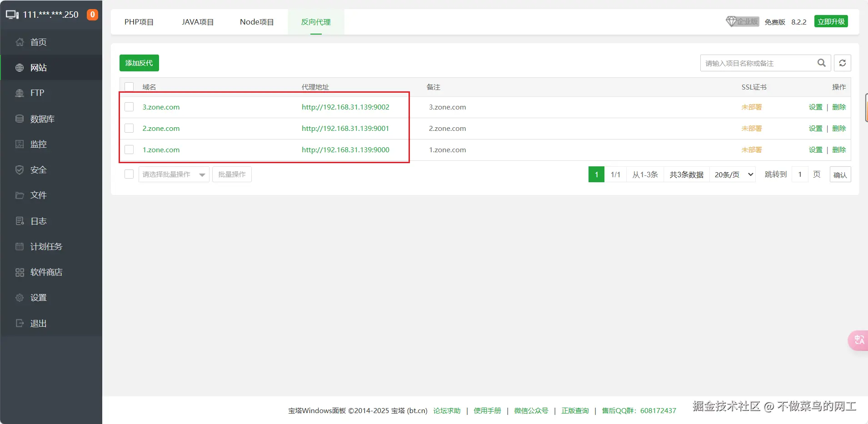The image size is (868, 424).
Task: Click the 使用手册 footer link
Action: [487, 411]
